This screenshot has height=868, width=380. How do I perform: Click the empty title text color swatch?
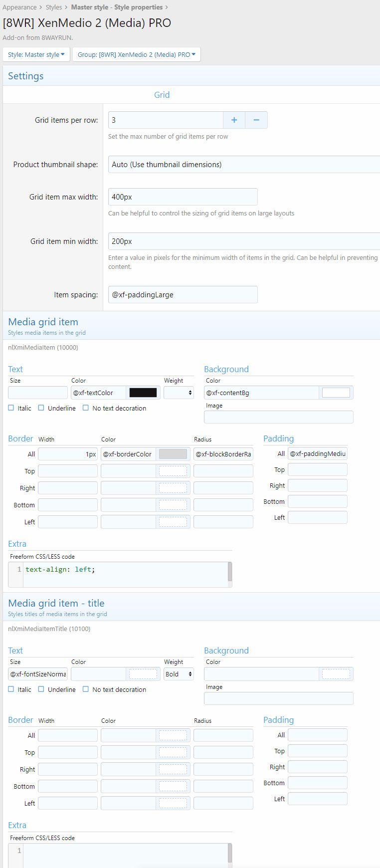pos(143,674)
